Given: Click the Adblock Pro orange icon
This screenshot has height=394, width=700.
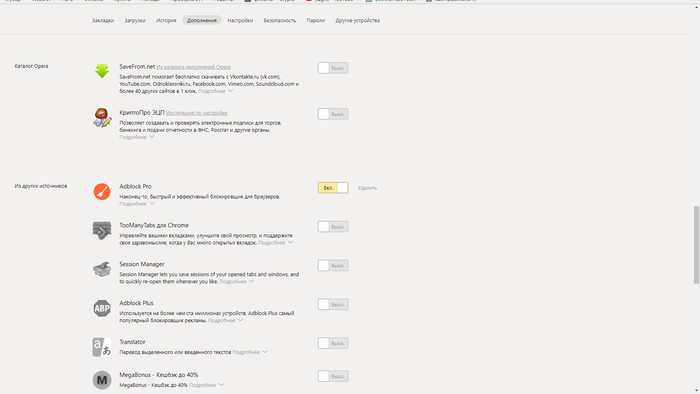Looking at the screenshot, I should pos(102,191).
